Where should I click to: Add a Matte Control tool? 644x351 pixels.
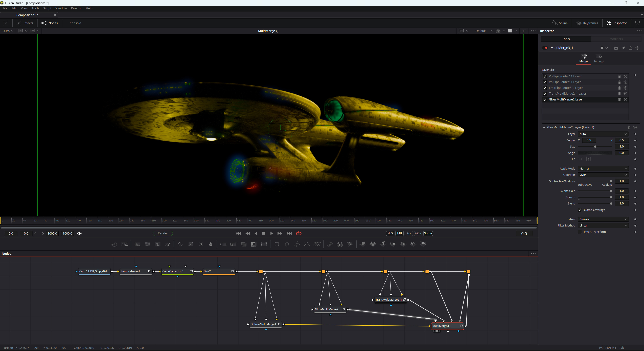[x=254, y=244]
